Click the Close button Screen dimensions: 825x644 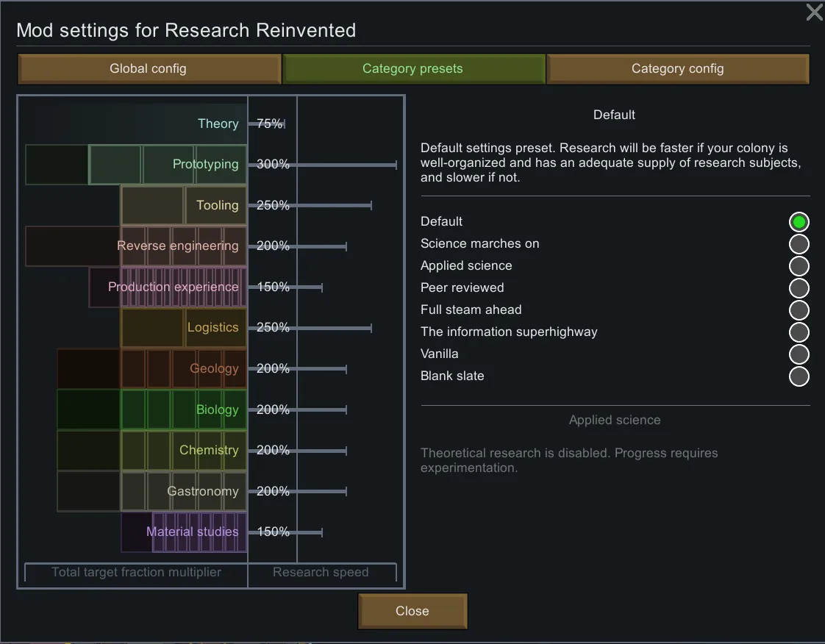[x=413, y=611]
